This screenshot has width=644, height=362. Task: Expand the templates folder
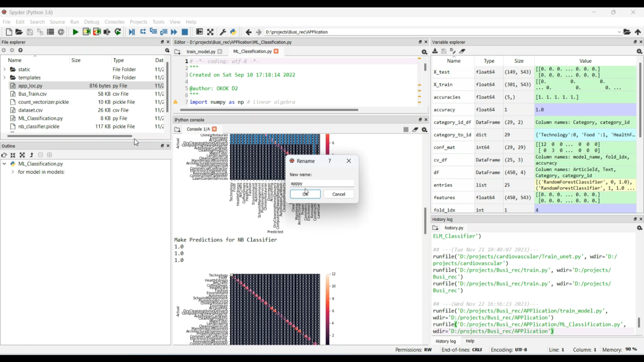click(4, 78)
